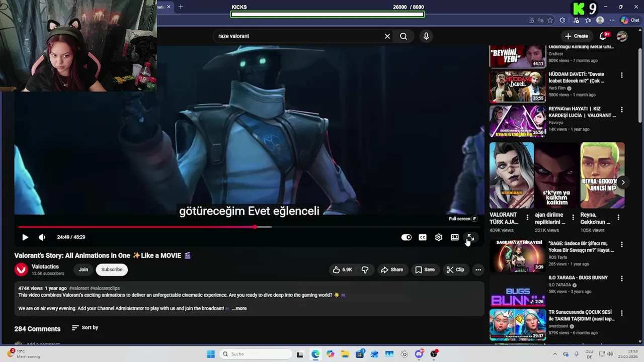Open options for 'ILO 7ARAGA - BUGS BUNNY'

pyautogui.click(x=622, y=279)
